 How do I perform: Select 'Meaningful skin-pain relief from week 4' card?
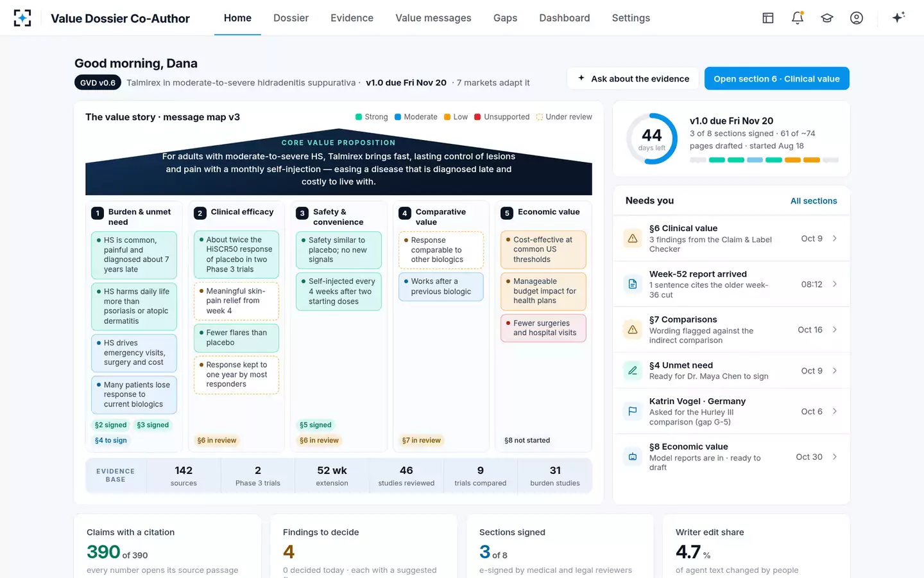point(236,301)
